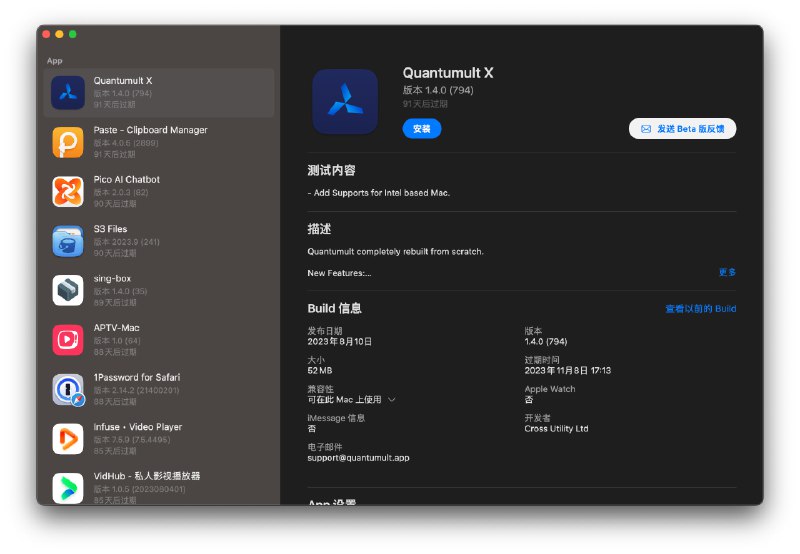Click the APTV-Mac app icon

[x=68, y=340]
